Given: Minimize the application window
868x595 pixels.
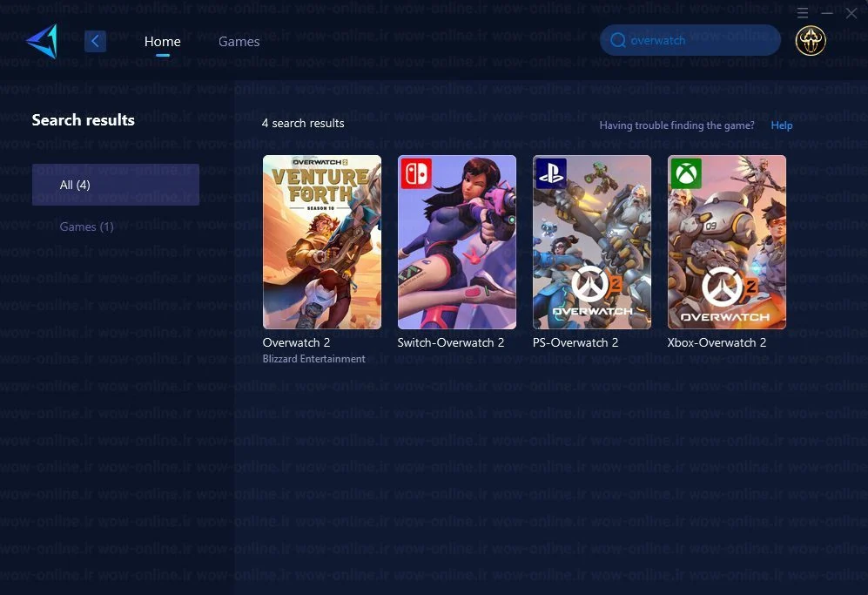Looking at the screenshot, I should [x=827, y=13].
